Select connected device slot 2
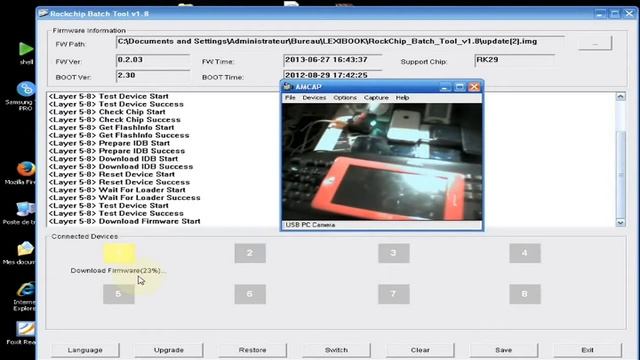Screen dimensions: 640x360 pos(250,253)
